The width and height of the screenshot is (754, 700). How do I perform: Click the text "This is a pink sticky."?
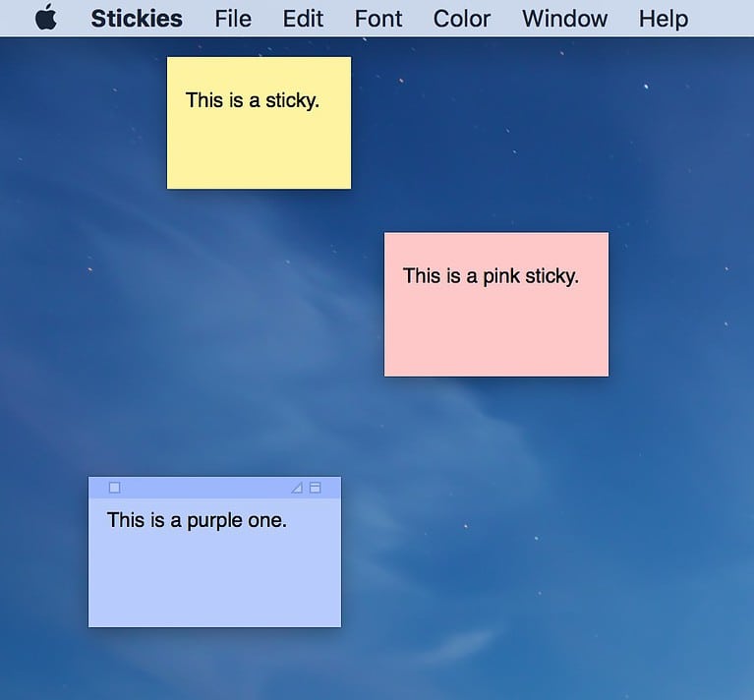click(491, 276)
